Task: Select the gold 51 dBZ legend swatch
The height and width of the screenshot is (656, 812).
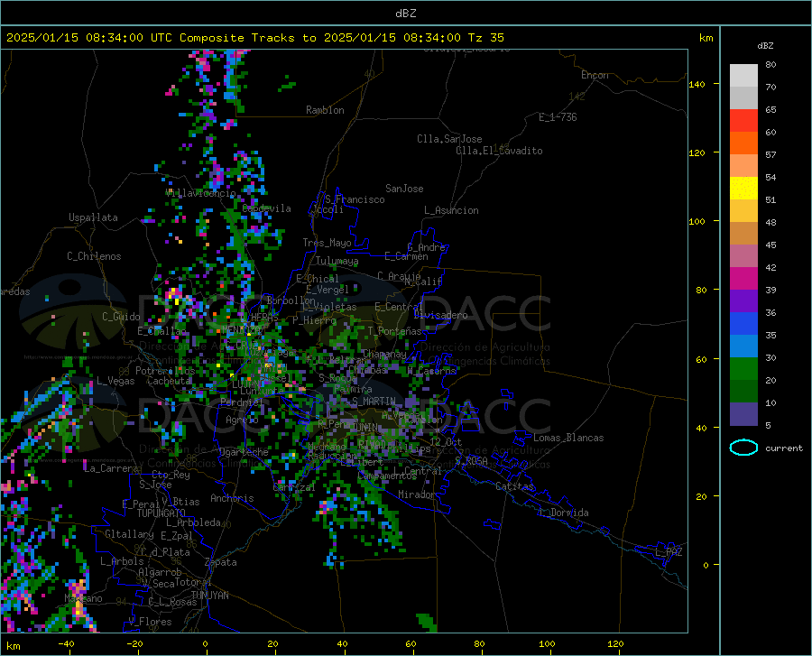Action: click(x=743, y=211)
